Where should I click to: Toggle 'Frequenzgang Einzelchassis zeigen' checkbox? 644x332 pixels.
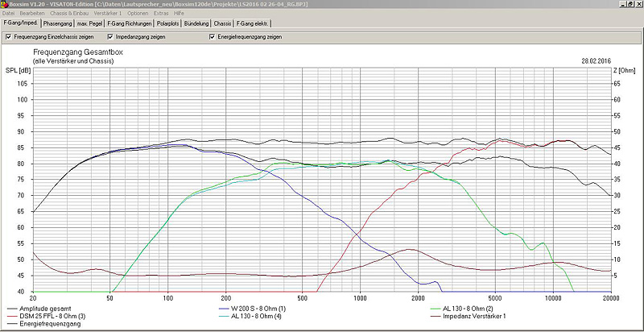[8, 37]
